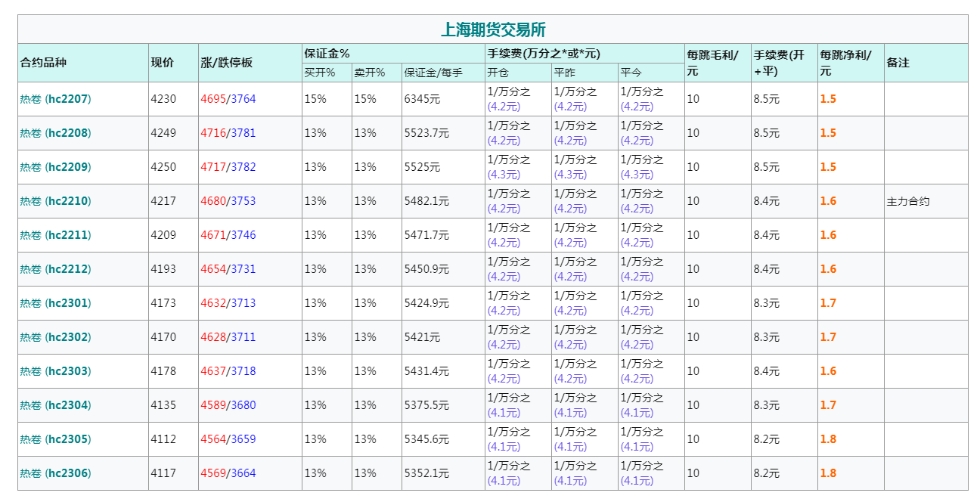Click the 卖开% sub-header
Image resolution: width=980 pixels, height=502 pixels.
click(370, 73)
